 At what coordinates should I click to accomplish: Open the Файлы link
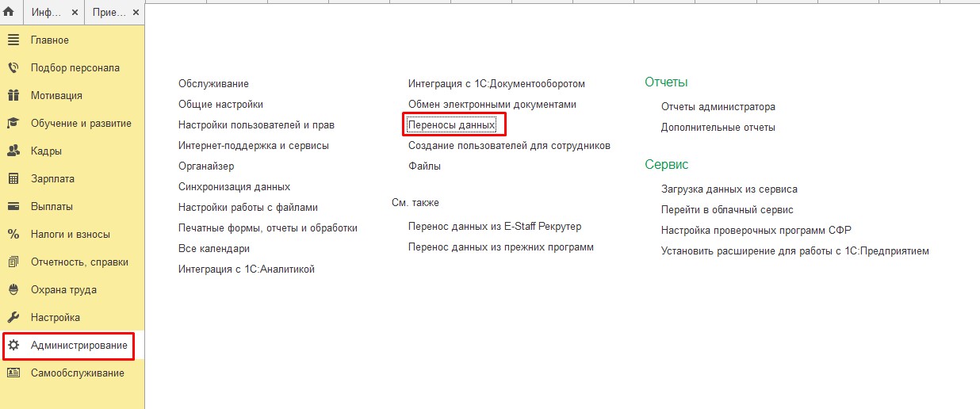(x=424, y=166)
